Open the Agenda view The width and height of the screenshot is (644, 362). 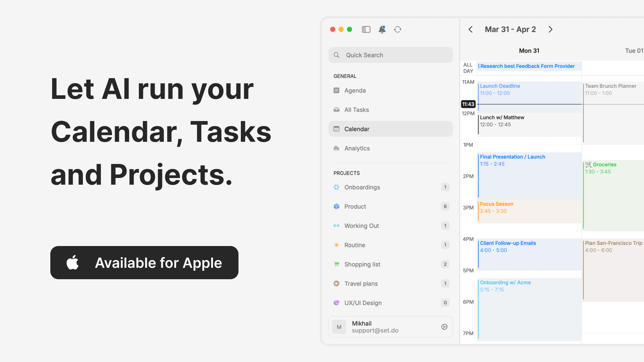(390, 90)
